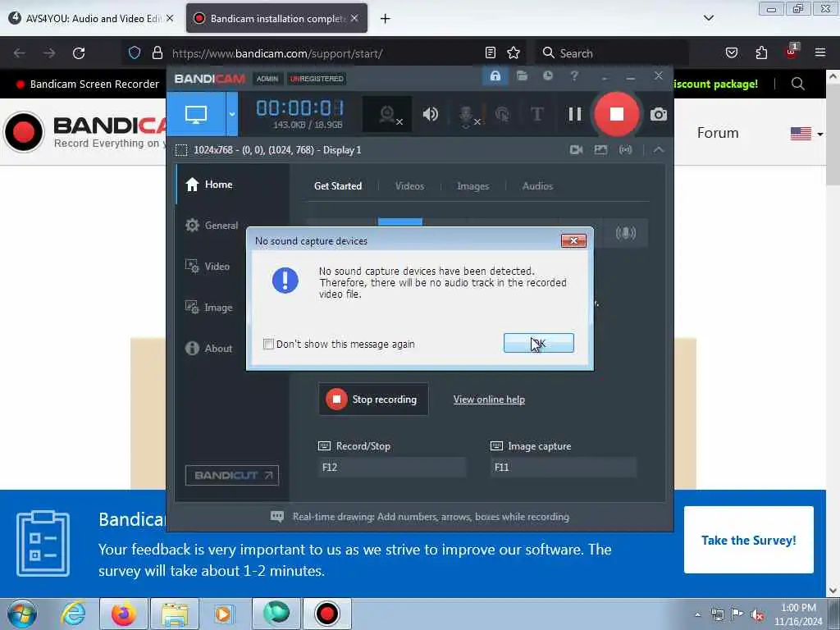840x630 pixels.
Task: Pause the recording with pause button
Action: pyautogui.click(x=575, y=114)
